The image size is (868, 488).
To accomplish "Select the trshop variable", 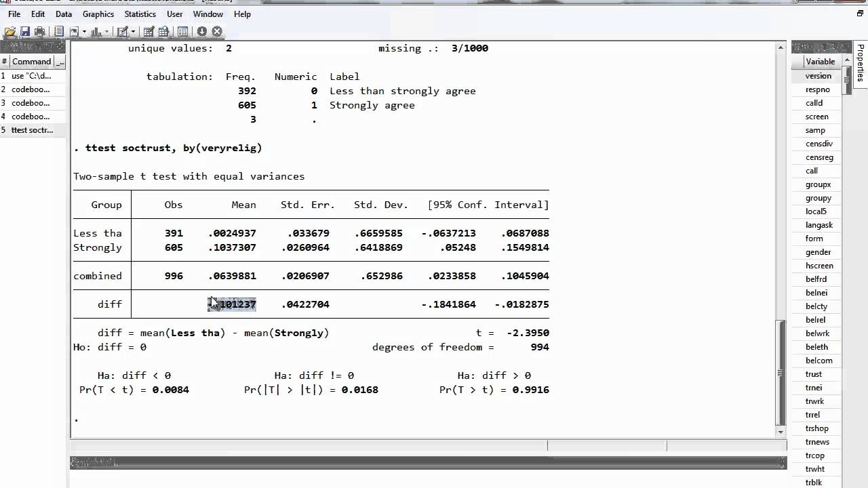I will (816, 428).
